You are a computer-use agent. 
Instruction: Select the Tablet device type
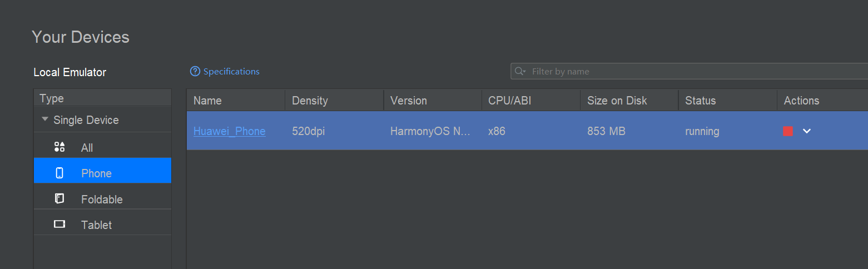pos(102,225)
